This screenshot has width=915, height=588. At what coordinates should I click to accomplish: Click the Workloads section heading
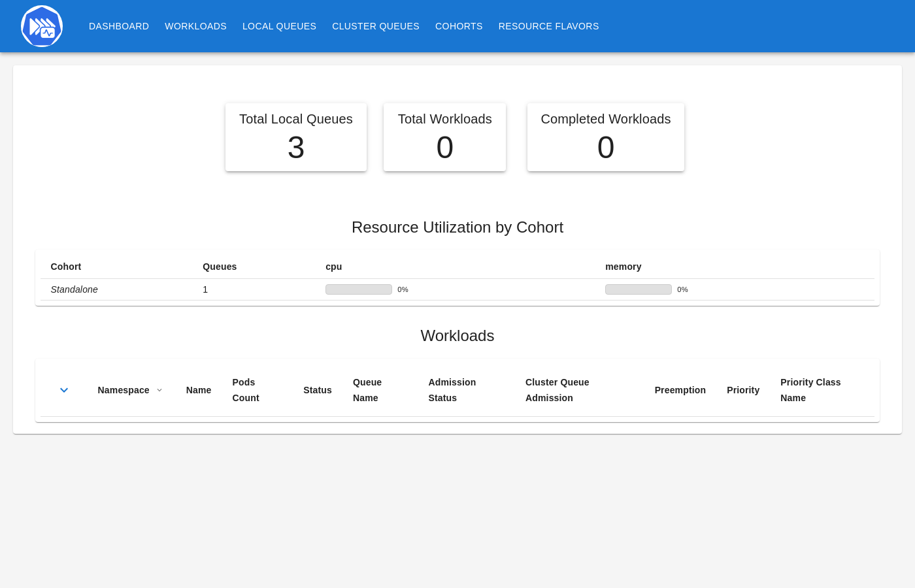click(x=457, y=336)
